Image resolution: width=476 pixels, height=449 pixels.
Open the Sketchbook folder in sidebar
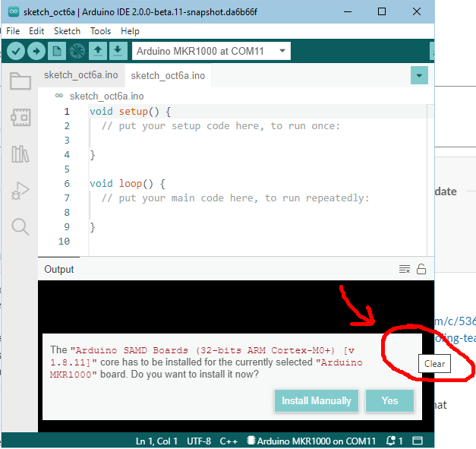[x=20, y=81]
